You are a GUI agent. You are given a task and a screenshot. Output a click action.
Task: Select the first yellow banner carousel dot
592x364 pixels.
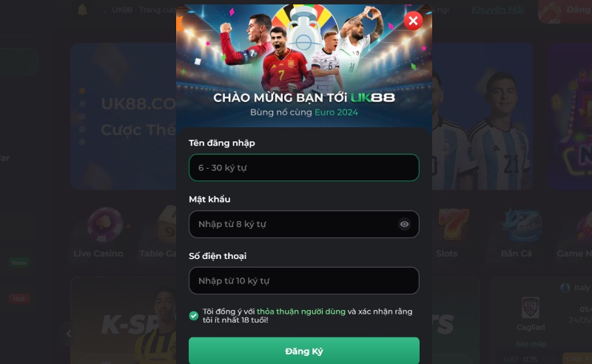(x=82, y=91)
